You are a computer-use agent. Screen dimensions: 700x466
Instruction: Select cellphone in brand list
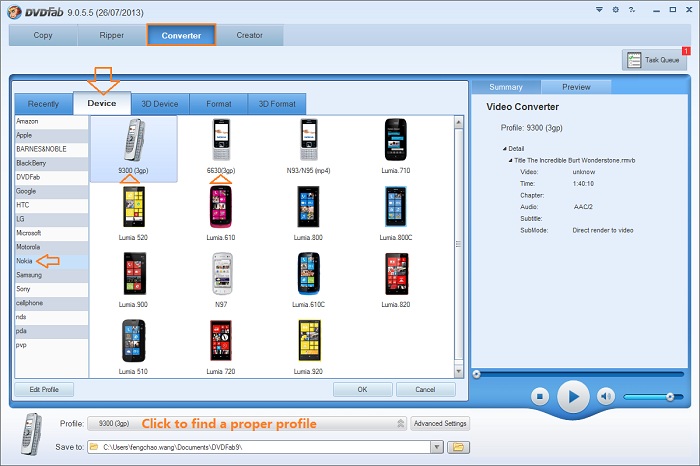(x=51, y=303)
